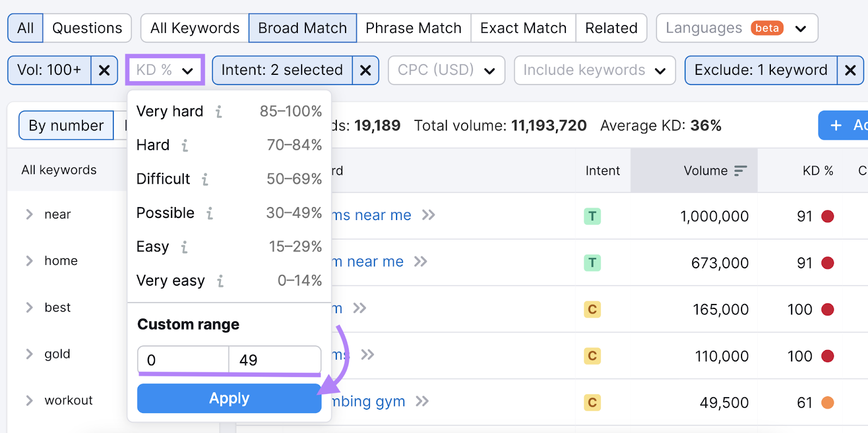868x433 pixels.
Task: Open the Languages beta dropdown
Action: click(x=736, y=28)
